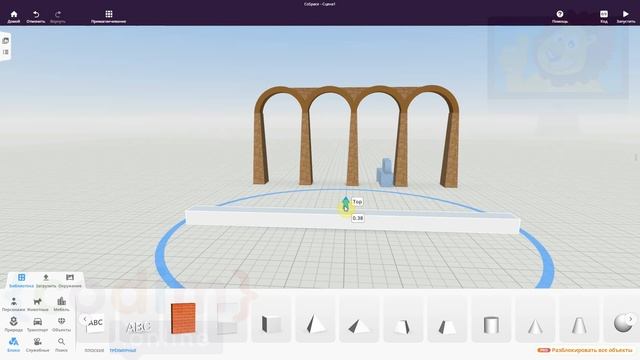This screenshot has width=640, height=360.
Task: Pick the flat ABC text panel block
Action: point(95,323)
